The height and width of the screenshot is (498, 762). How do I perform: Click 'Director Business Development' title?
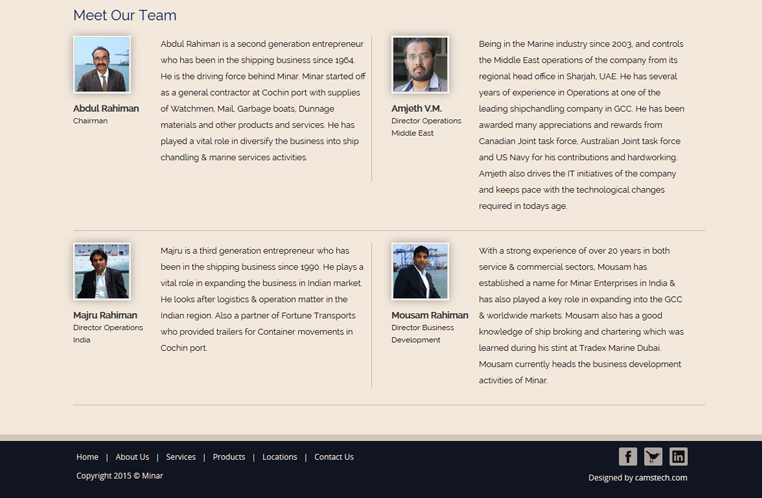tap(422, 334)
